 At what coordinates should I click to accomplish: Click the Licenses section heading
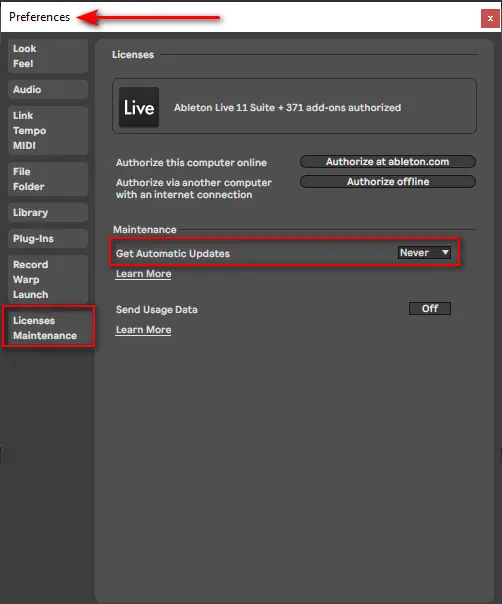[133, 55]
